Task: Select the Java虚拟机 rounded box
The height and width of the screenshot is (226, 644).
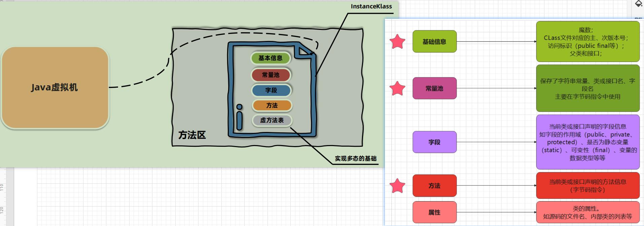Action: coord(55,88)
